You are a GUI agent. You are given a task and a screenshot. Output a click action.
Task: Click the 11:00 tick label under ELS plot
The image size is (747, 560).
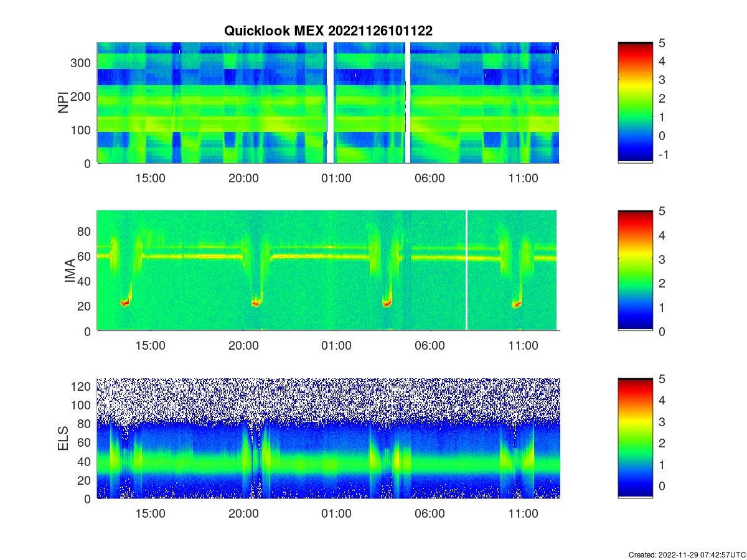click(523, 514)
